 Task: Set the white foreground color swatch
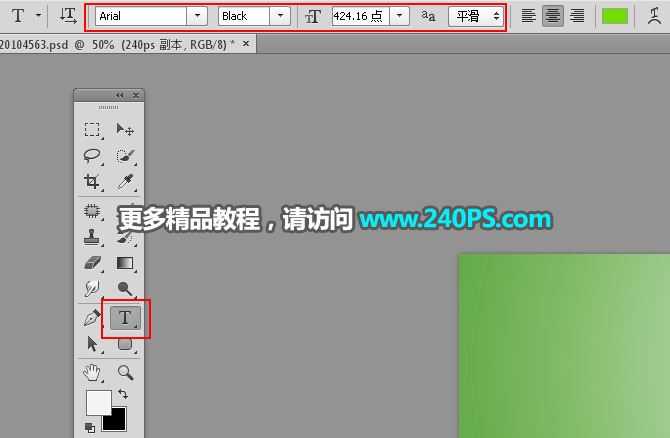99,403
